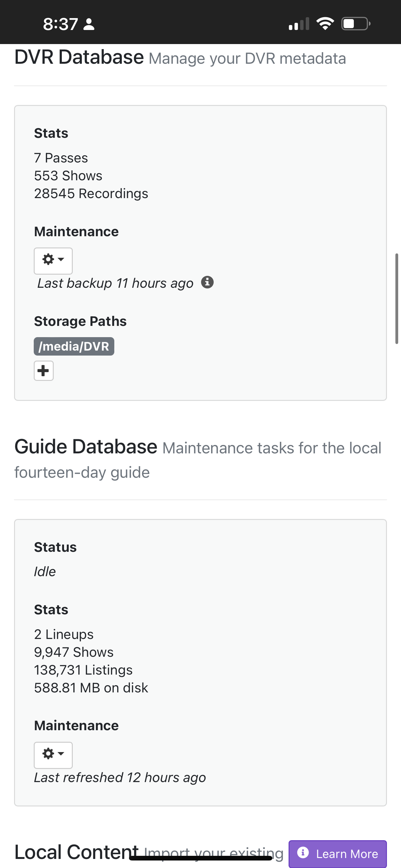Open the DVR Database maintenance gear dropdown

(53, 261)
